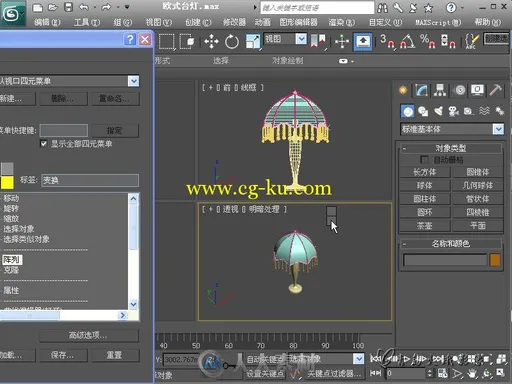Click the 保存 button in dialog
This screenshot has width=512, height=384.
point(63,355)
